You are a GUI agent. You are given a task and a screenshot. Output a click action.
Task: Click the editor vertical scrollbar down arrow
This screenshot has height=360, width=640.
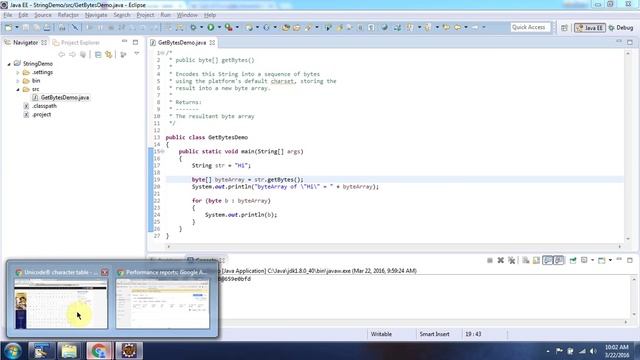pos(628,239)
